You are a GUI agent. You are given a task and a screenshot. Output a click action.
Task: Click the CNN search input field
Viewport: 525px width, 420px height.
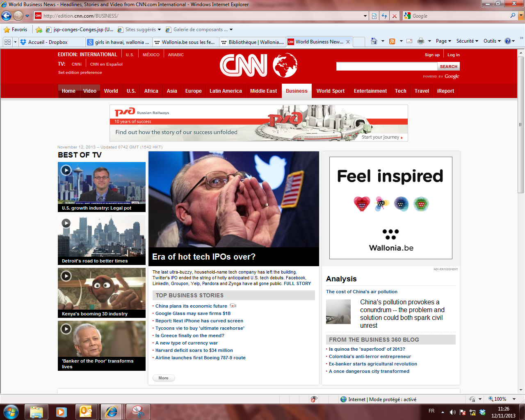pyautogui.click(x=387, y=66)
